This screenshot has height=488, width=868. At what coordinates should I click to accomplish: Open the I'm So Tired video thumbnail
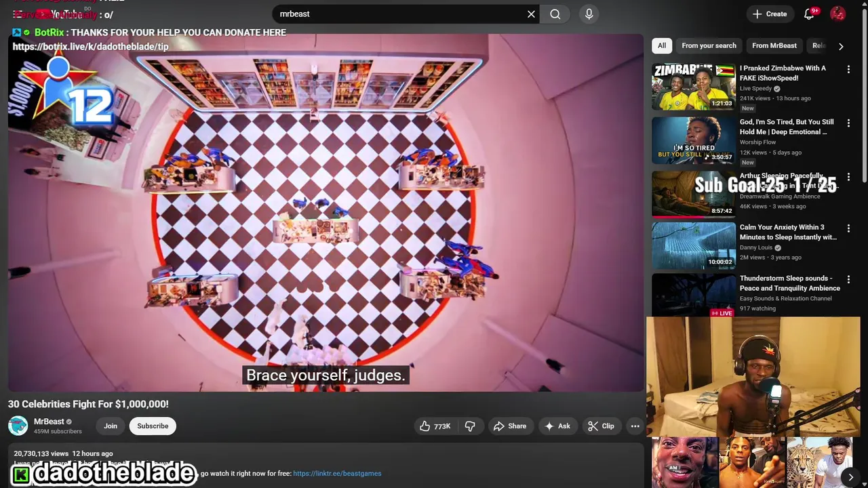(x=694, y=140)
